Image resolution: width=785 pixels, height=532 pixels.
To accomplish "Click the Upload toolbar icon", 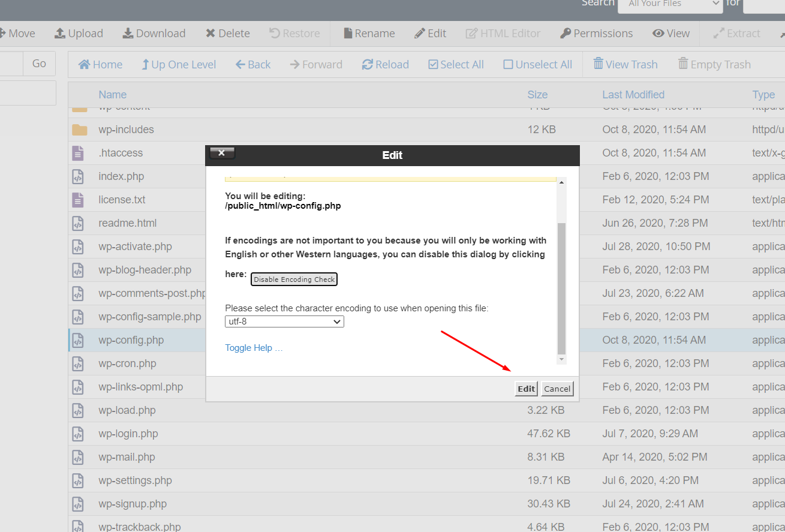I will click(60, 34).
